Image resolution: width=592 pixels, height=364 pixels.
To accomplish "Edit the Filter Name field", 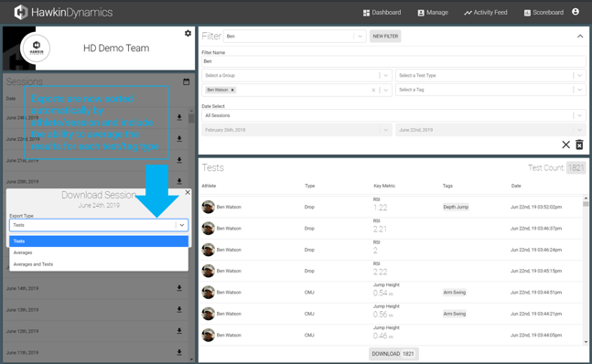I will [393, 61].
